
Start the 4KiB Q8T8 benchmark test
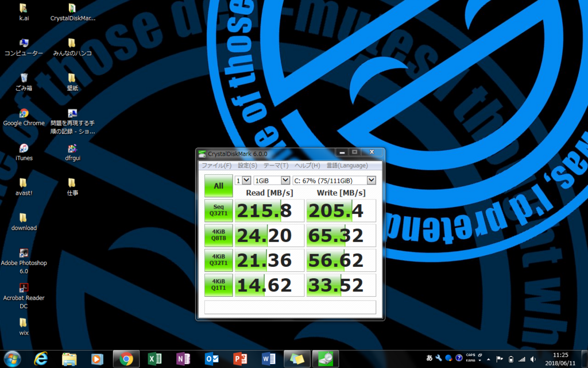tap(219, 235)
